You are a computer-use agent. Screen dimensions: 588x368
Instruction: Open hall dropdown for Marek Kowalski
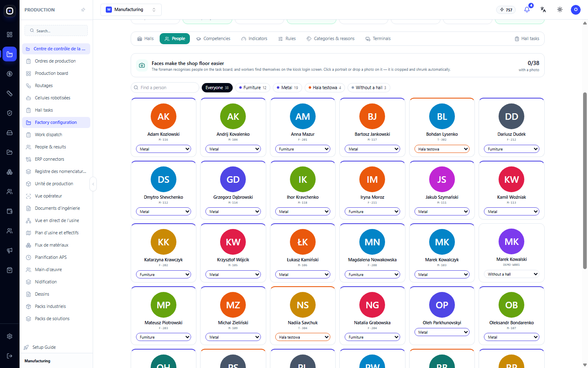tap(511, 274)
